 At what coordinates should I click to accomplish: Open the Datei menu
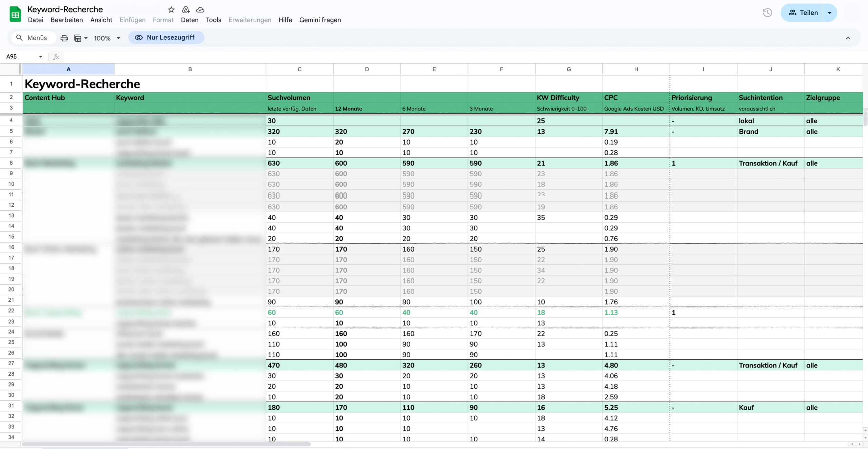pyautogui.click(x=36, y=20)
